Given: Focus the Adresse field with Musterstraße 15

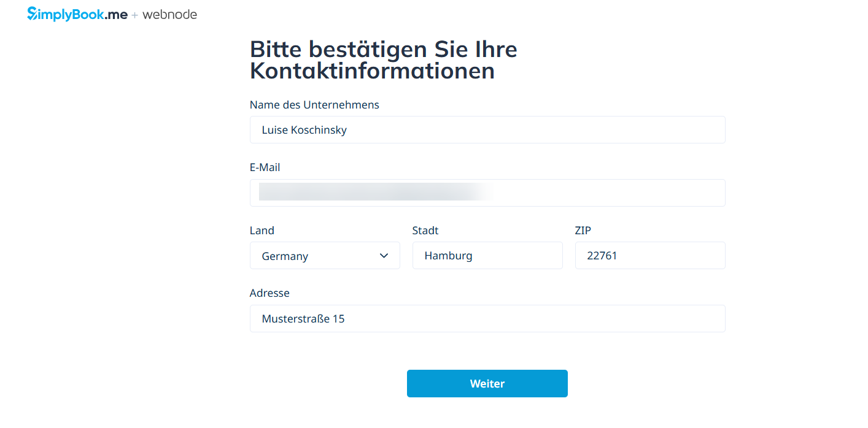Looking at the screenshot, I should click(487, 319).
